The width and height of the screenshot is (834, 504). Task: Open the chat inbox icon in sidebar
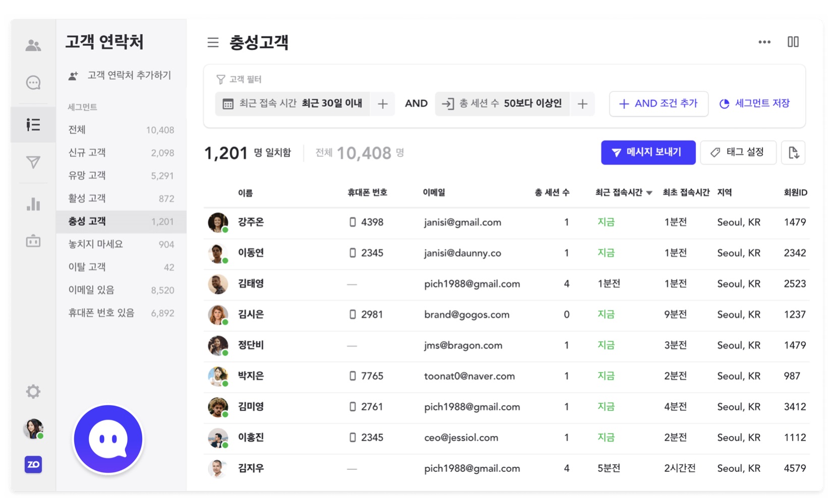[x=33, y=82]
